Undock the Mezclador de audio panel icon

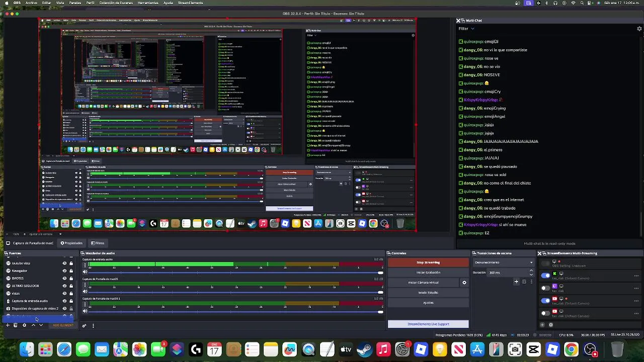pyautogui.click(x=83, y=253)
